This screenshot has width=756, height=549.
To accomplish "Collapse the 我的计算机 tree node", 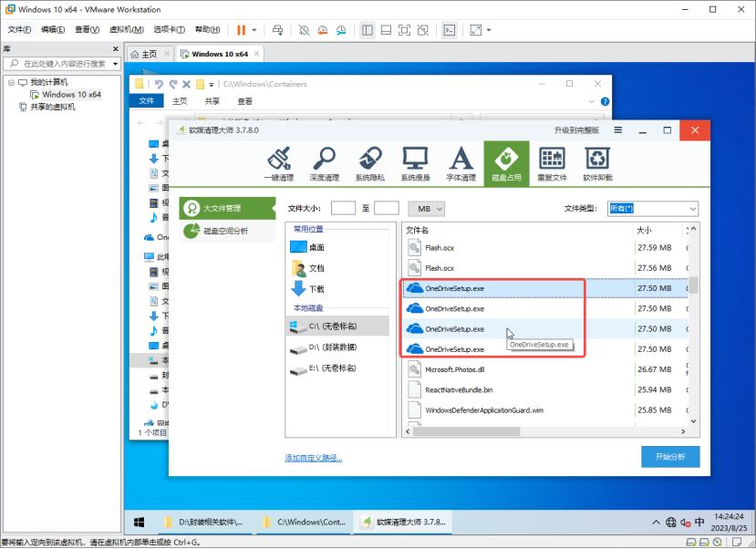I will (11, 82).
